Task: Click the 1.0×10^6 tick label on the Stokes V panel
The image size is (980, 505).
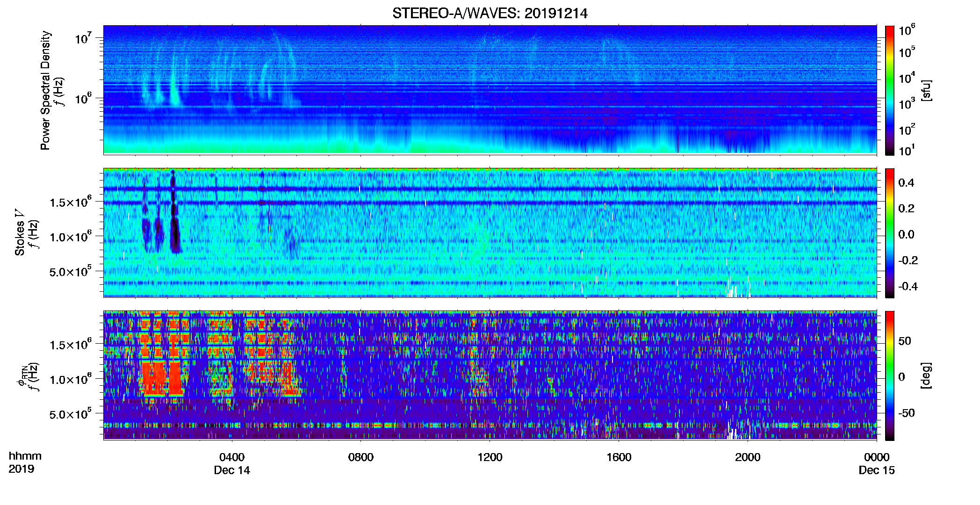Action: pyautogui.click(x=71, y=237)
